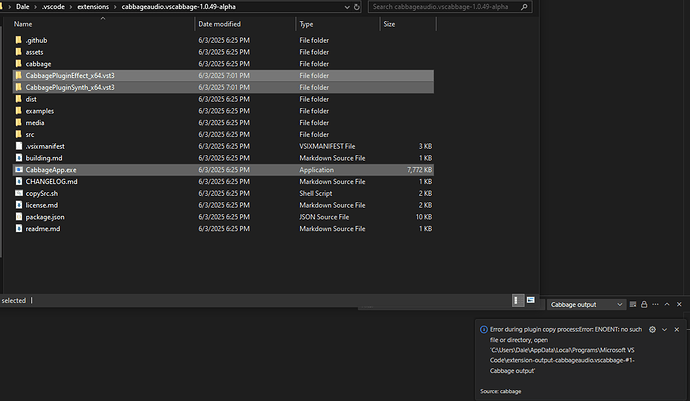
Task: Click the package.json file icon
Action: pyautogui.click(x=18, y=217)
